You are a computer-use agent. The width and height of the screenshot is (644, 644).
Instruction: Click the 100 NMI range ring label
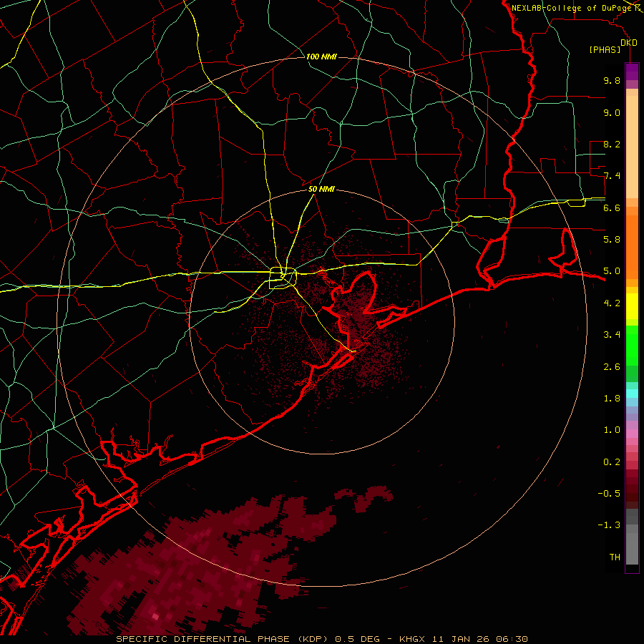(321, 57)
